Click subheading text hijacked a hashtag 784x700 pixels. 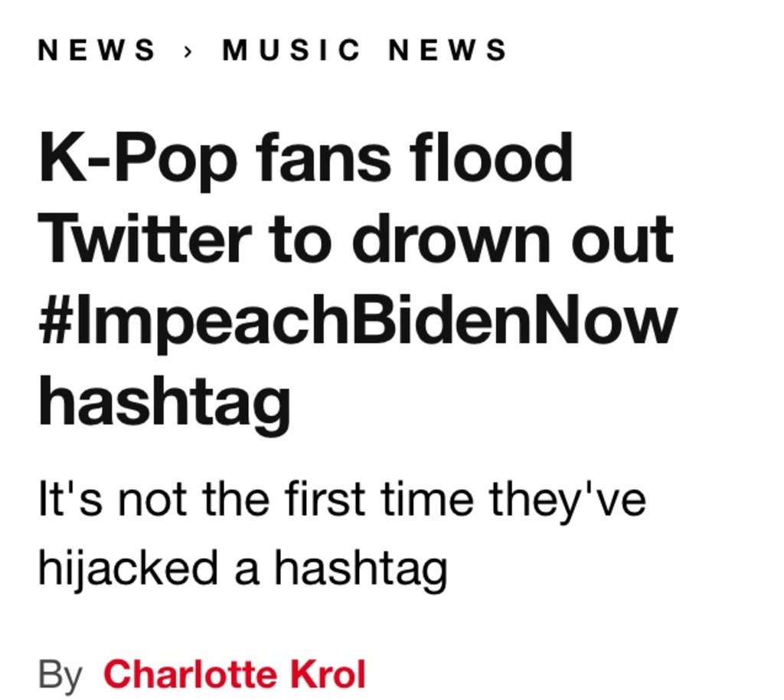click(243, 569)
